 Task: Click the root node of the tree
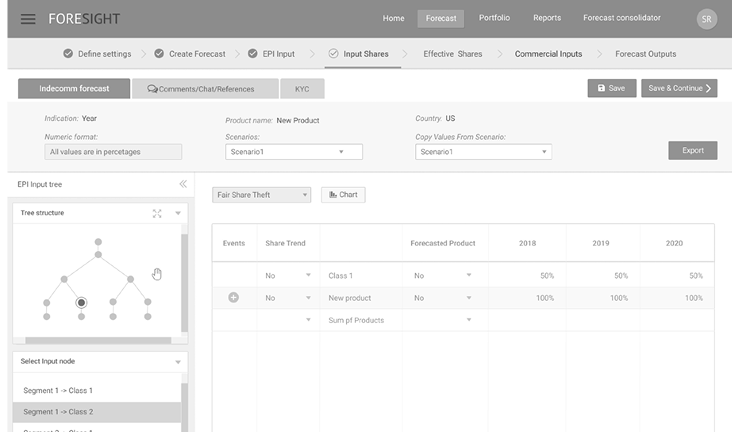pyautogui.click(x=98, y=242)
